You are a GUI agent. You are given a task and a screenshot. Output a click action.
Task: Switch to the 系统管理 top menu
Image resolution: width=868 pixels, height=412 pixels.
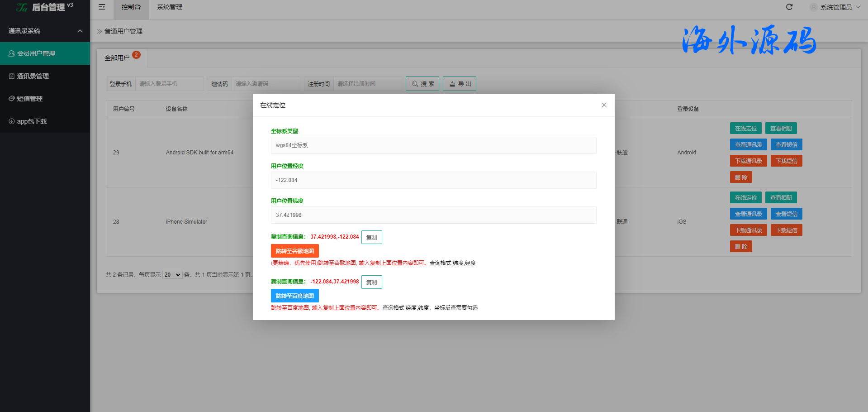[x=170, y=7]
